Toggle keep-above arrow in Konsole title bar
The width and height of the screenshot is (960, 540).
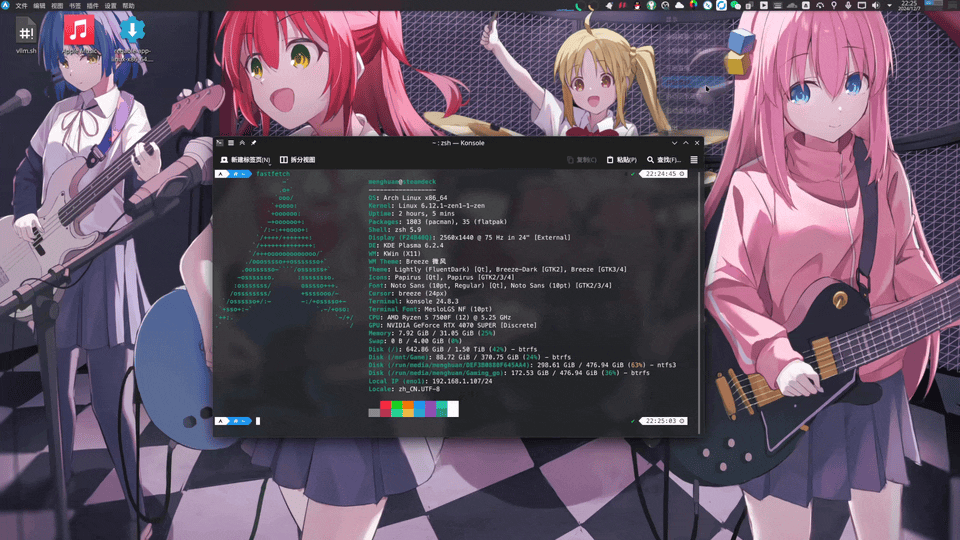tap(242, 143)
